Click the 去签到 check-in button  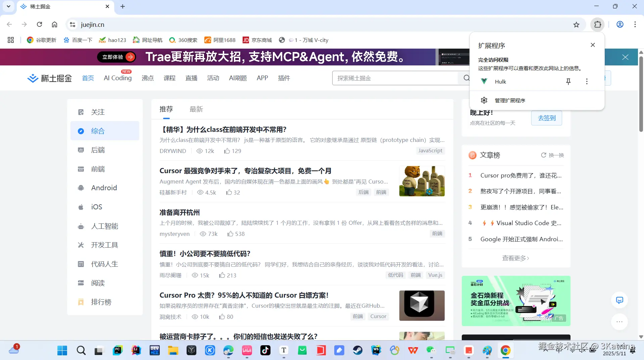tap(547, 118)
